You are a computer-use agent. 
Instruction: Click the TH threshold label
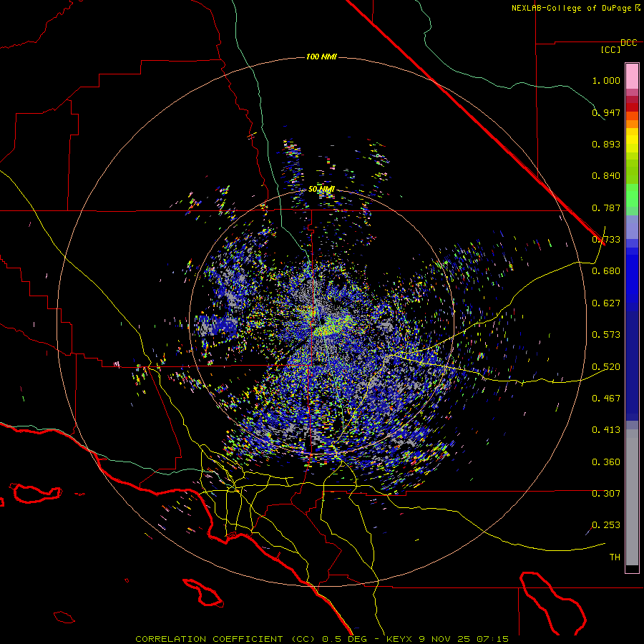[x=615, y=557]
